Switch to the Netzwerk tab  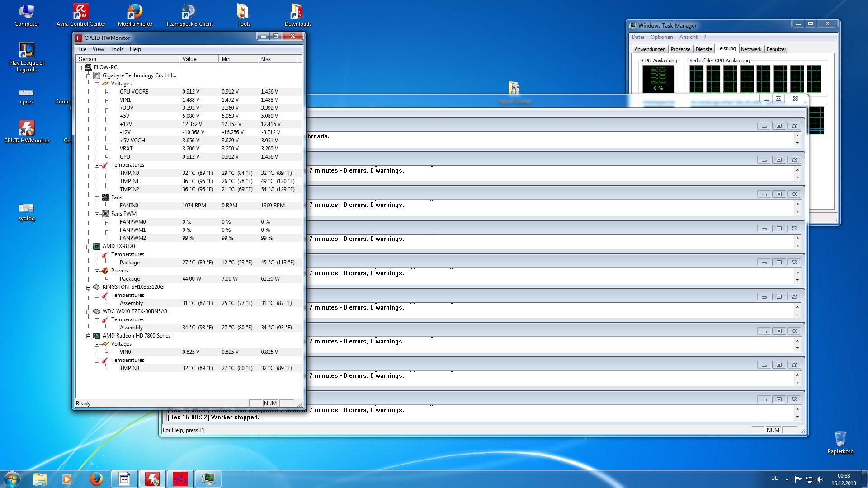click(x=751, y=49)
